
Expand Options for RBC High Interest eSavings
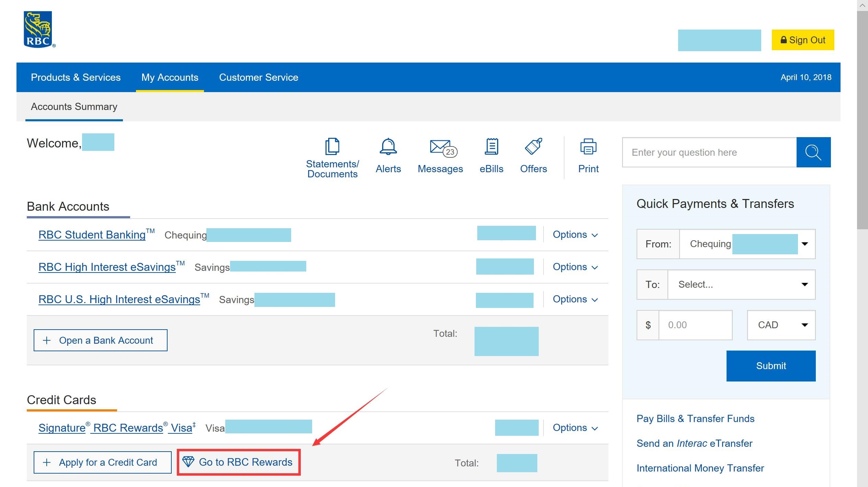click(x=575, y=267)
